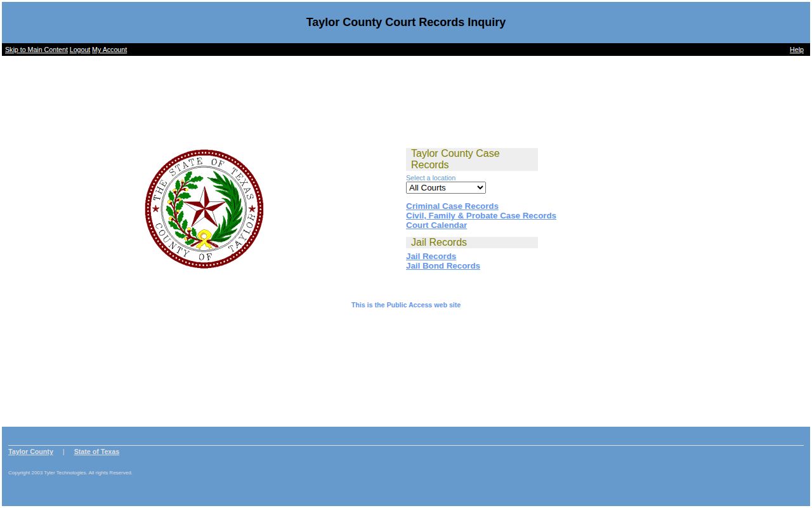Click the Tyler Technologies copyright notice
The height and width of the screenshot is (508, 812).
[70, 473]
